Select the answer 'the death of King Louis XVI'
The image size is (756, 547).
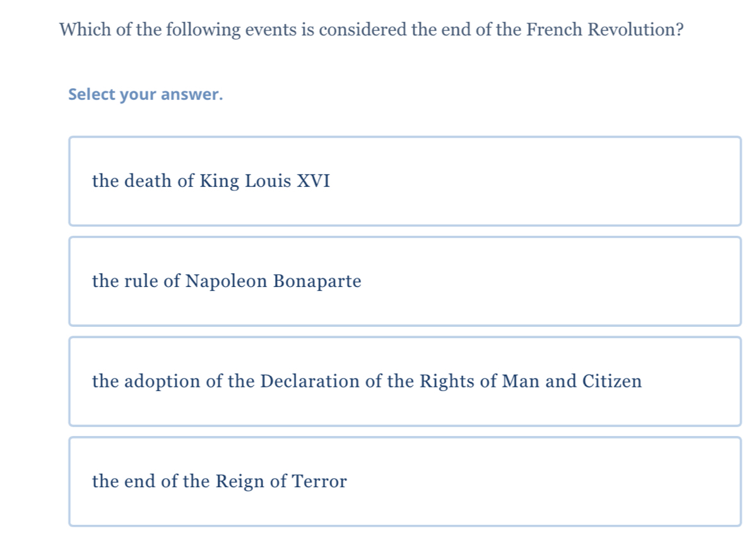(211, 181)
